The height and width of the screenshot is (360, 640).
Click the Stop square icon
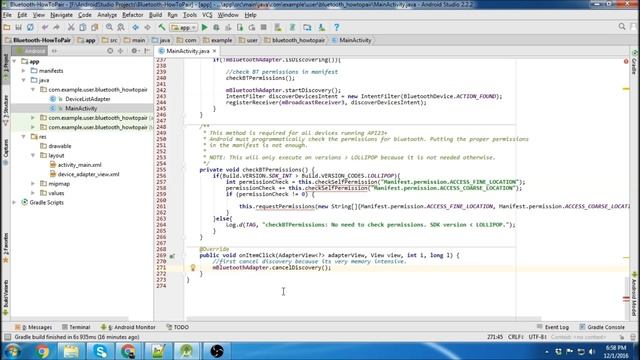264,27
